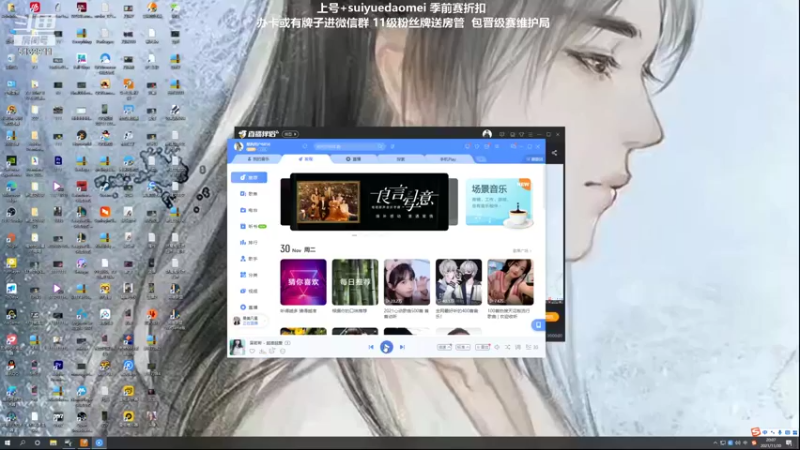Open the skin icon in player header

point(477,146)
